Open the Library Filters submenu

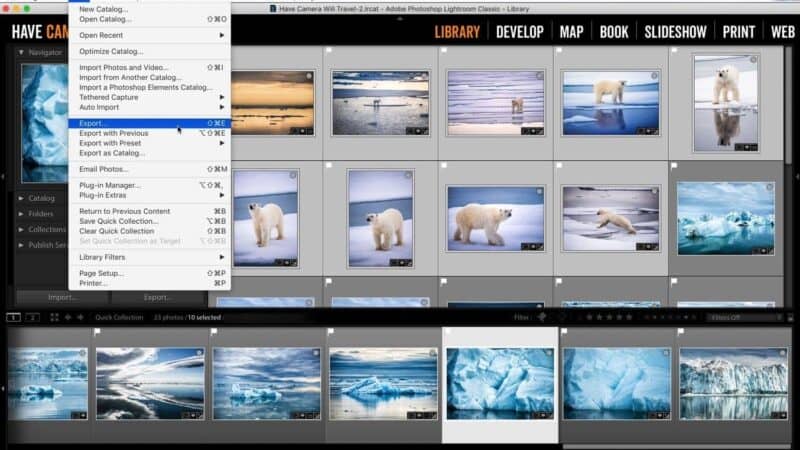[x=149, y=257]
